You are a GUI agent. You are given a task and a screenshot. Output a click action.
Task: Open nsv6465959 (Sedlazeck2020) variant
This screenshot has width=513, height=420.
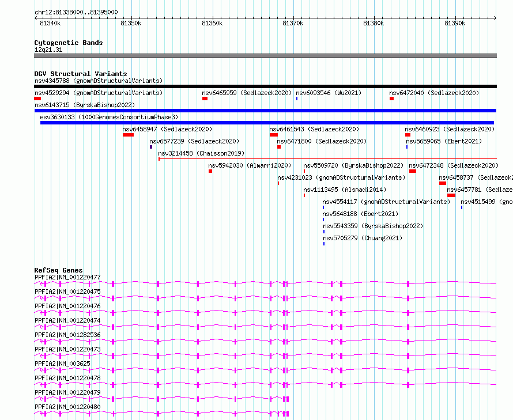pos(247,93)
